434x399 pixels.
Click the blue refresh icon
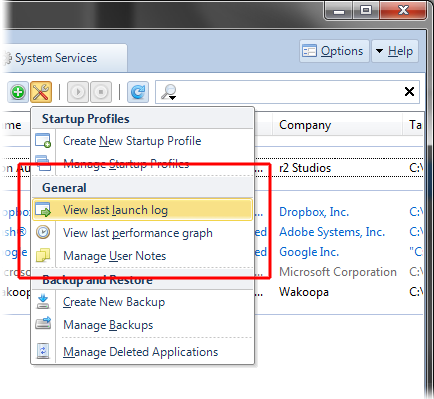(138, 92)
